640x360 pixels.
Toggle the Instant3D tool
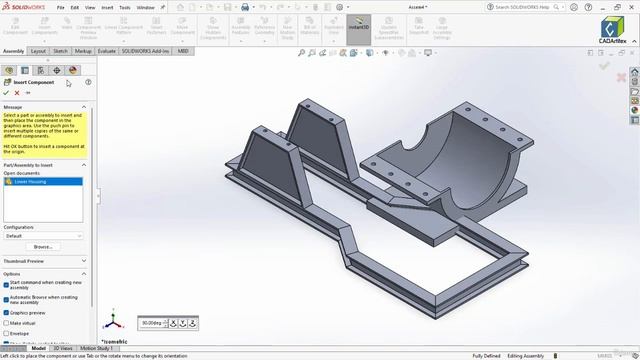359,29
